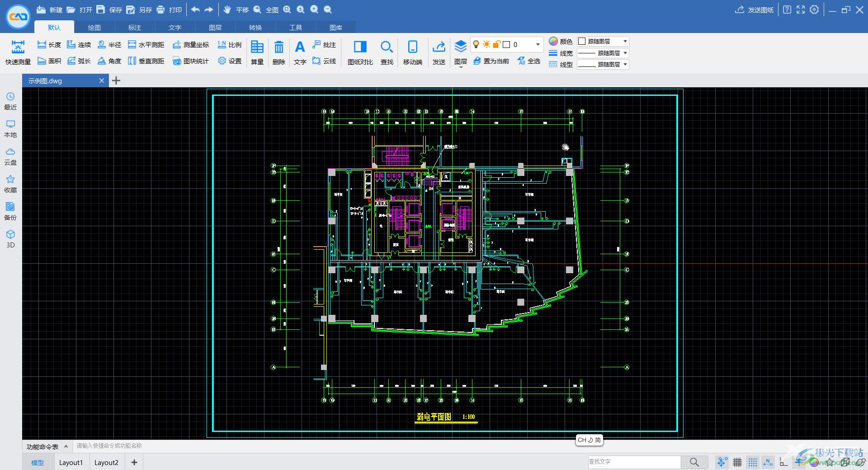
Task: Open the 算量 quantity calculation tool
Action: [x=257, y=52]
